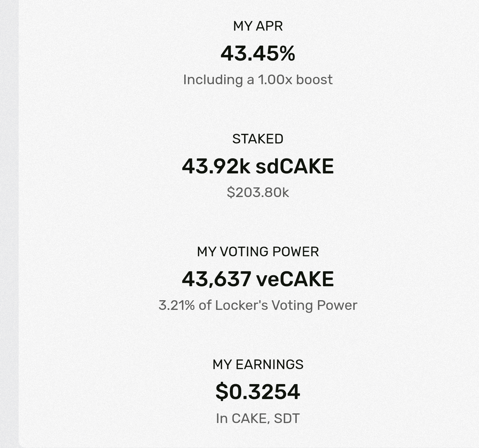
Task: Click the sdCAKE token name
Action: 294,166
